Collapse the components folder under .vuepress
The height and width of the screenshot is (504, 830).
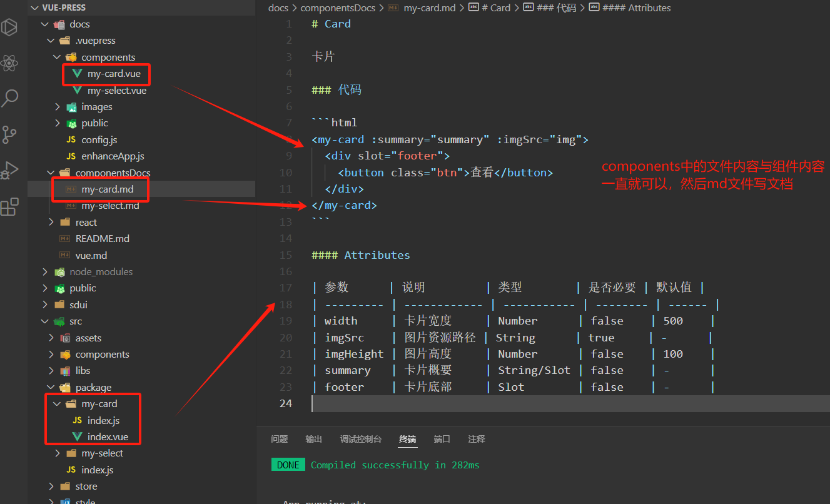click(58, 58)
